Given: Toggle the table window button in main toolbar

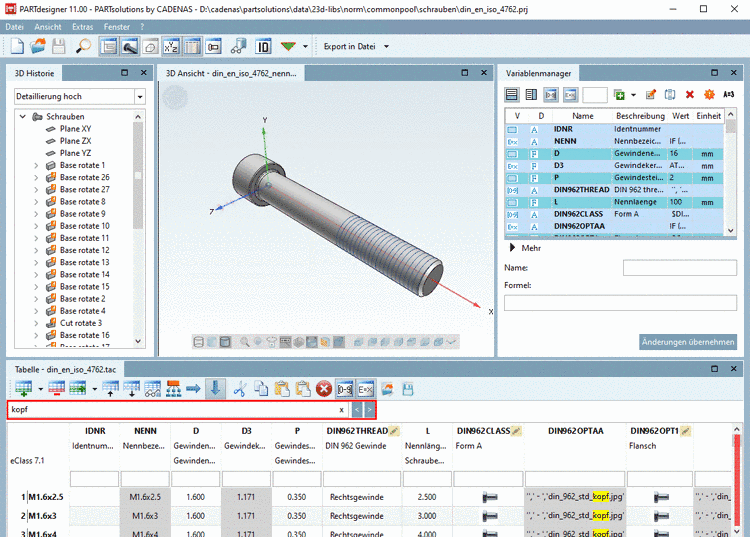Looking at the screenshot, I should coord(192,46).
